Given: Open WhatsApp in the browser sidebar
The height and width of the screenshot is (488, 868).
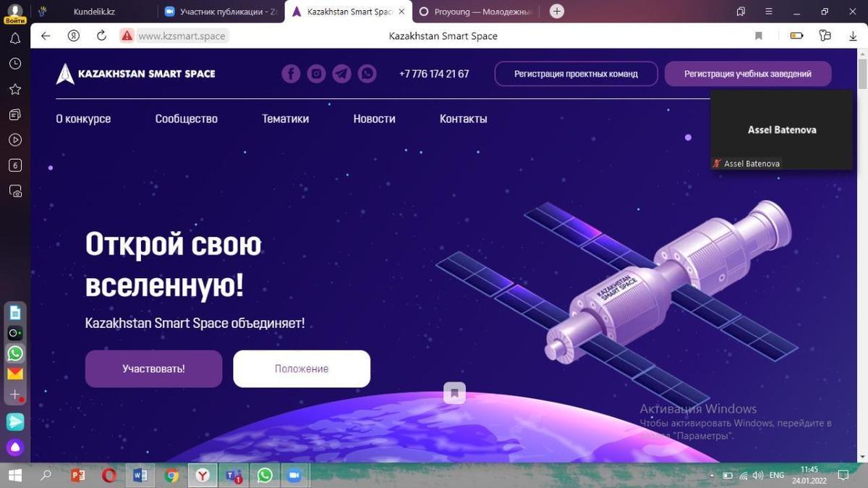Looking at the screenshot, I should 15,353.
